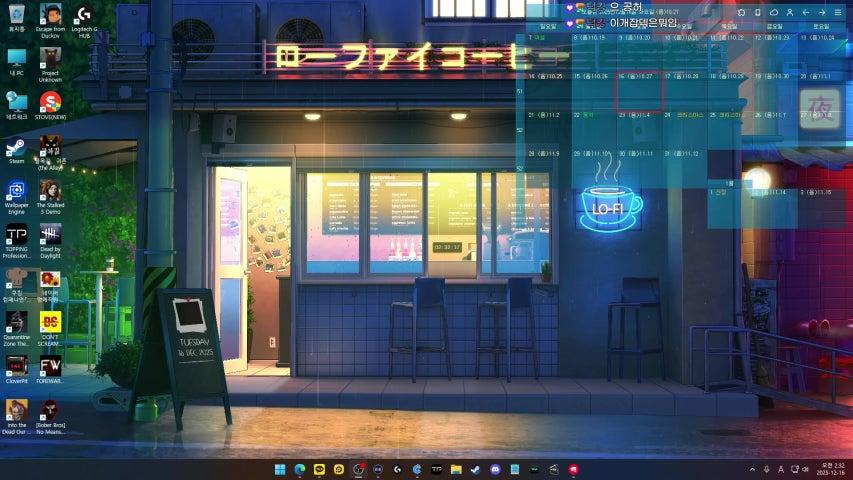Screen dimensions: 853x480
Task: Go to next month with right arrow
Action: tap(821, 11)
